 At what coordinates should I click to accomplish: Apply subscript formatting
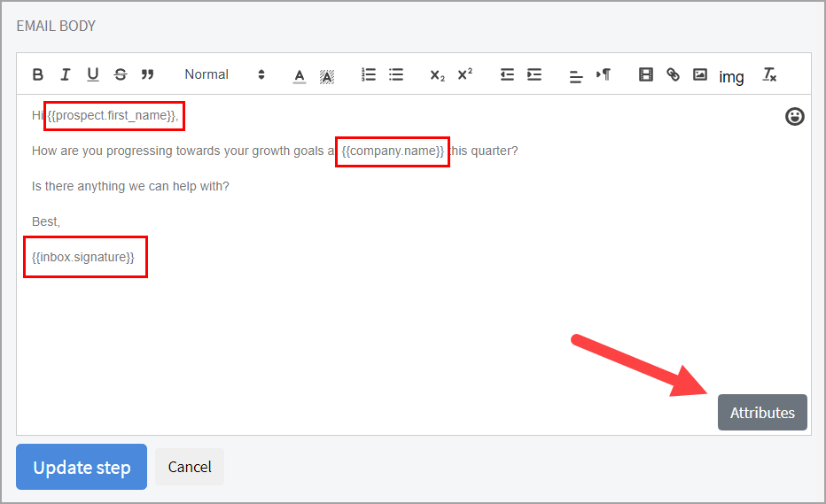pyautogui.click(x=437, y=75)
